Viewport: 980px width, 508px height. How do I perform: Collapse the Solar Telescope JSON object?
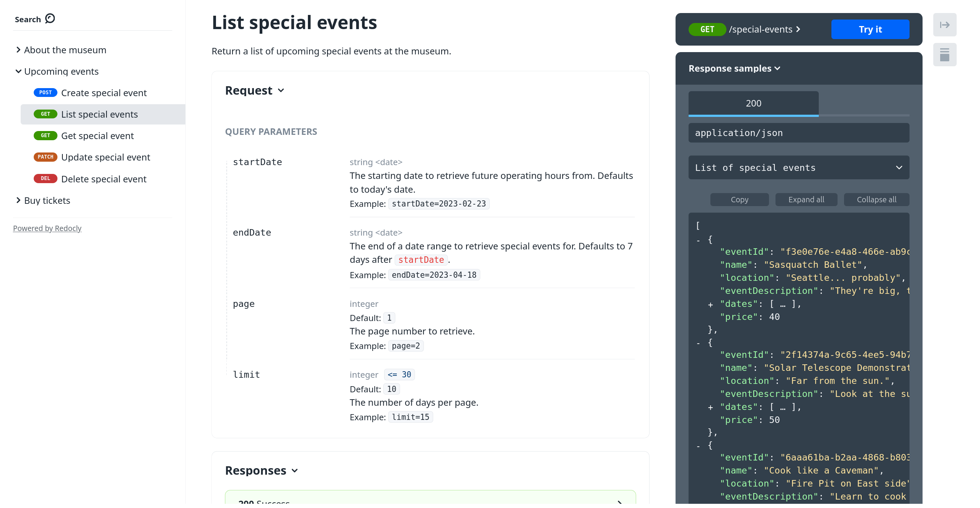pos(698,343)
